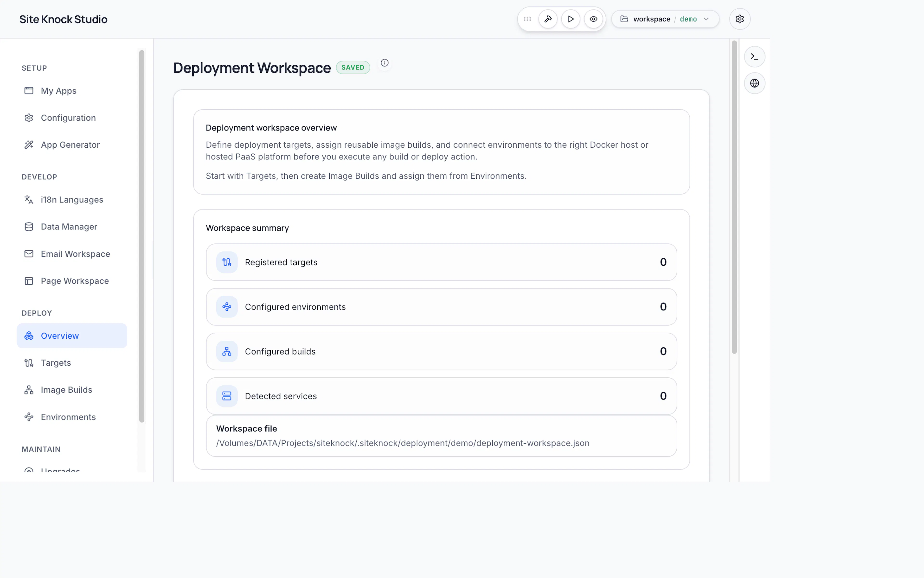Click the sidebar vertical scrollbar
This screenshot has height=578, width=924.
pyautogui.click(x=142, y=236)
